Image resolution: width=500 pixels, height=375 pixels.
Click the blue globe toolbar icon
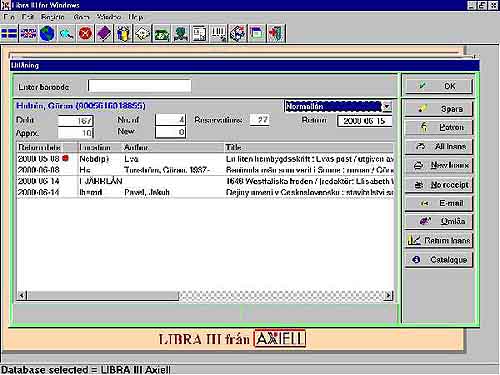(47, 34)
